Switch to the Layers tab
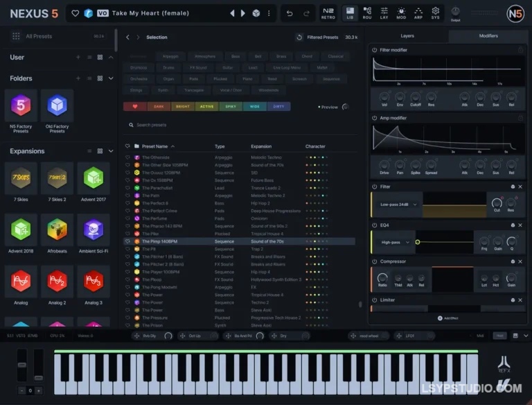Screen dimensions: 532x405 pyautogui.click(x=407, y=35)
